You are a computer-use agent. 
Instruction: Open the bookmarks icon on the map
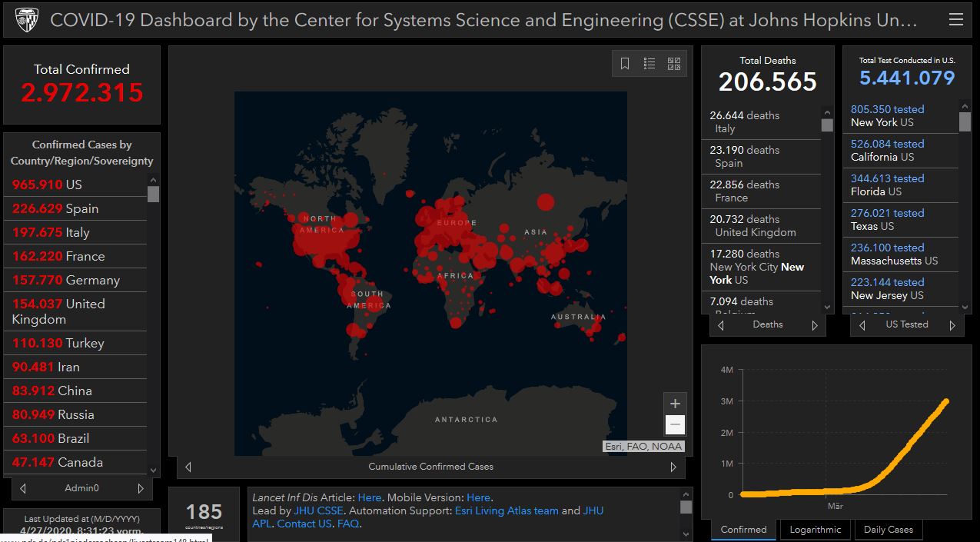625,64
